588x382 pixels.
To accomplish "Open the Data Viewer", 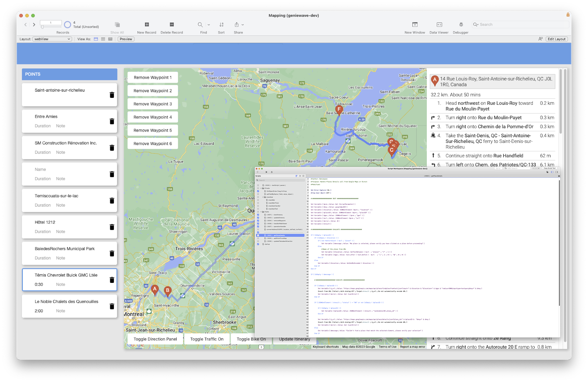I will pyautogui.click(x=439, y=24).
